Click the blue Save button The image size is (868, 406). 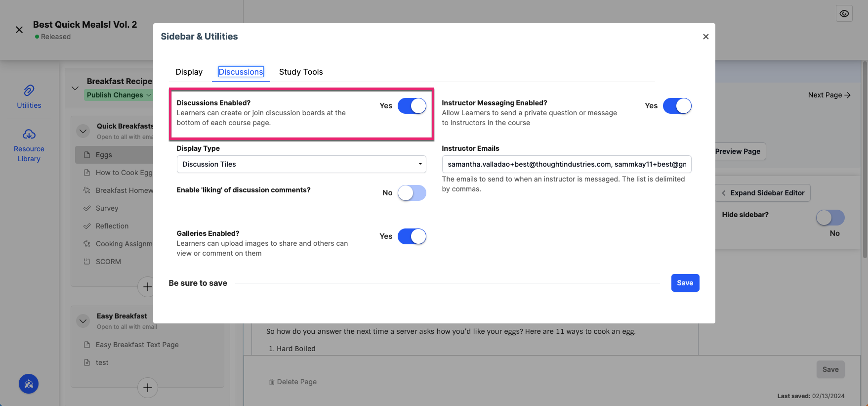[685, 283]
